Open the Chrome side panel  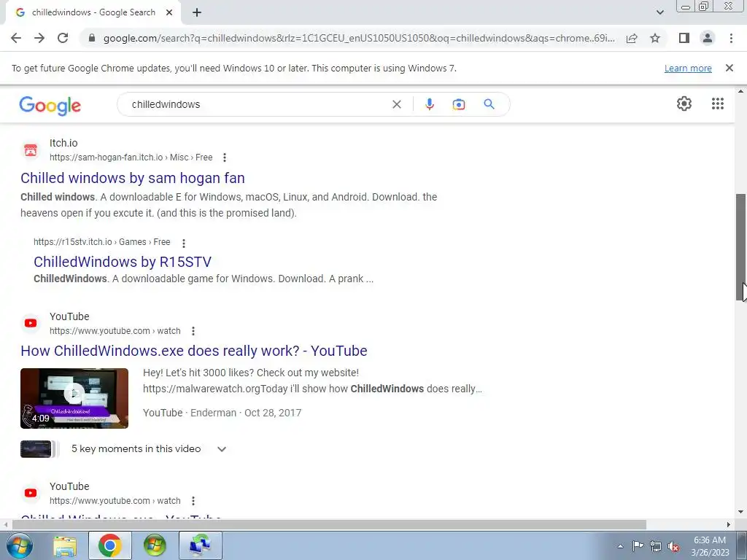tap(684, 38)
